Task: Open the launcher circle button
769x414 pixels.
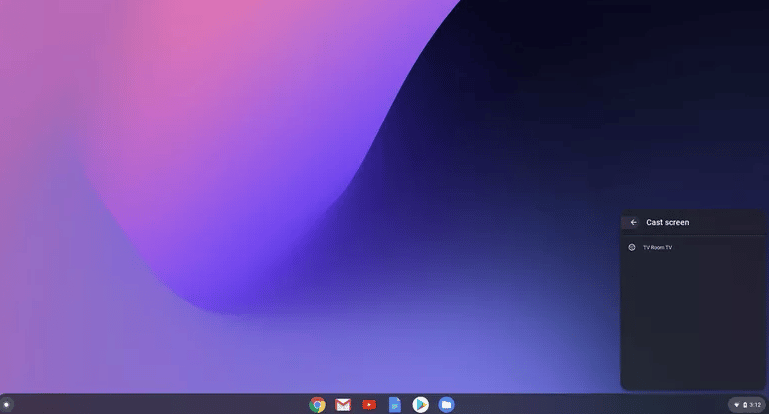Action: (x=6, y=405)
